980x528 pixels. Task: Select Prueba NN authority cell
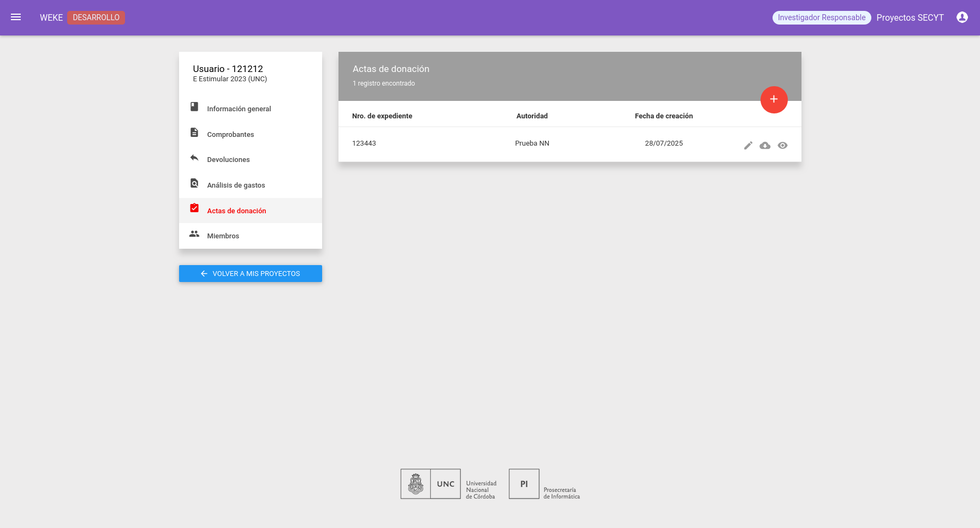tap(532, 143)
